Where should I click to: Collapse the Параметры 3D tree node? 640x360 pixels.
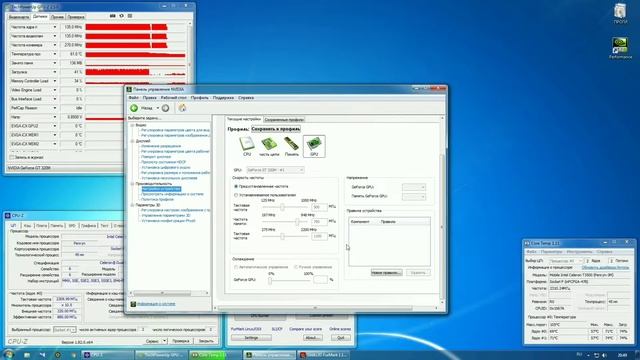(x=133, y=205)
